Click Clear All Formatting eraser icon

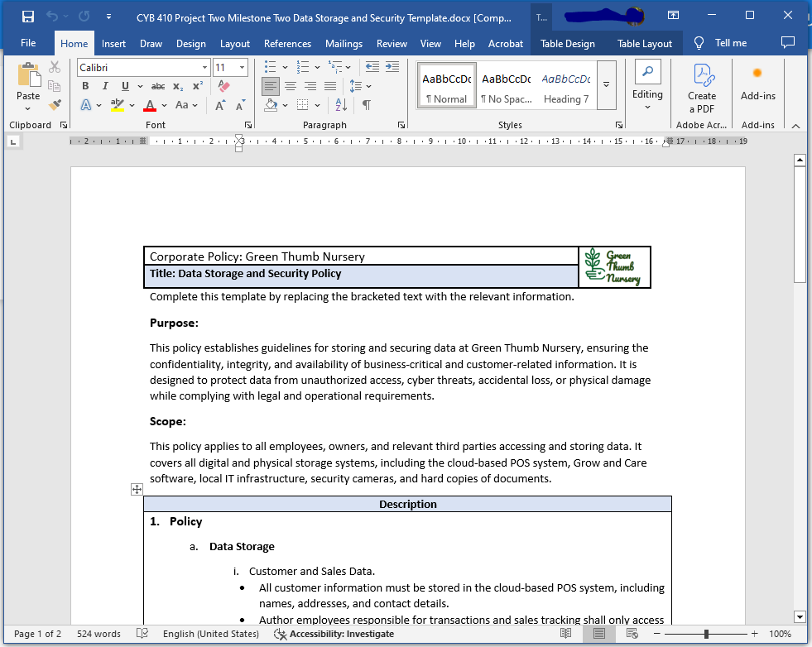223,86
